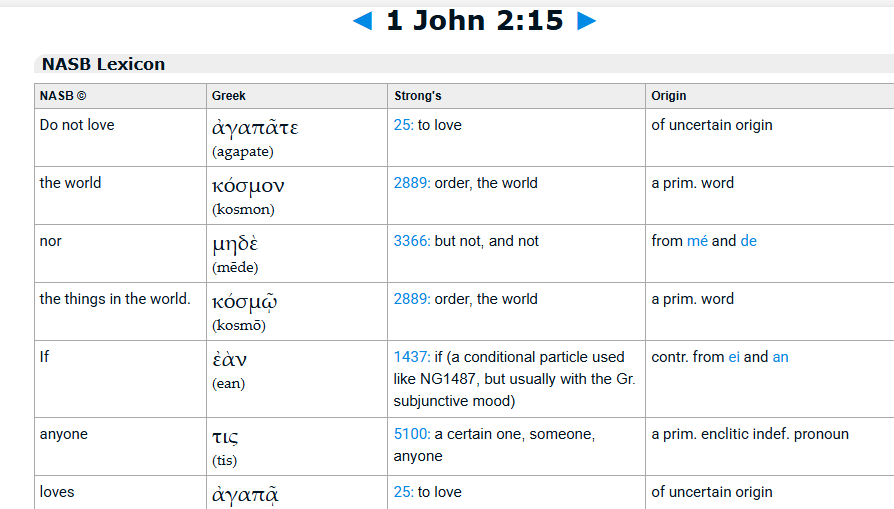
Task: Open Strong's 2889 in 'the things in the world' row
Action: click(411, 299)
